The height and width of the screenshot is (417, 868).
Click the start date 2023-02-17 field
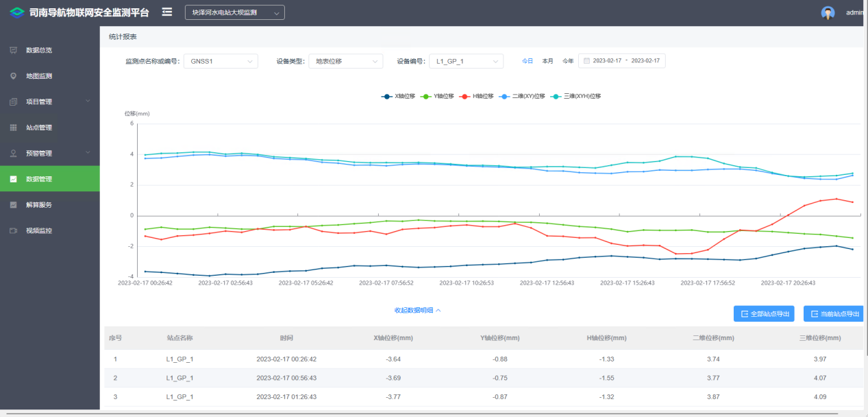tap(607, 61)
